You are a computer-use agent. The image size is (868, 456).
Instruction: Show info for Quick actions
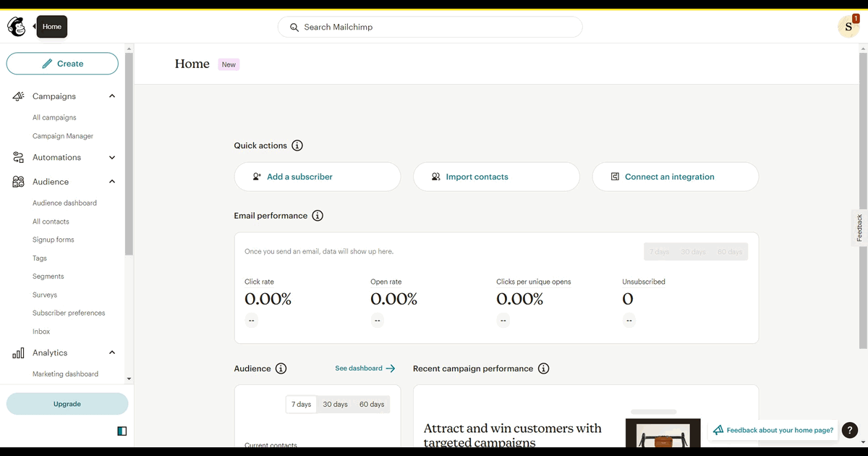[297, 145]
